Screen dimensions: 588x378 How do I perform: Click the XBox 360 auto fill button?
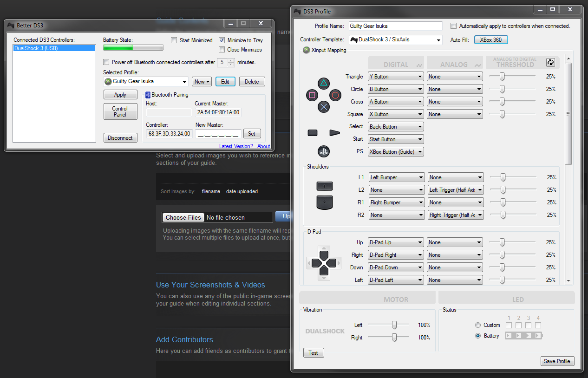pos(491,40)
